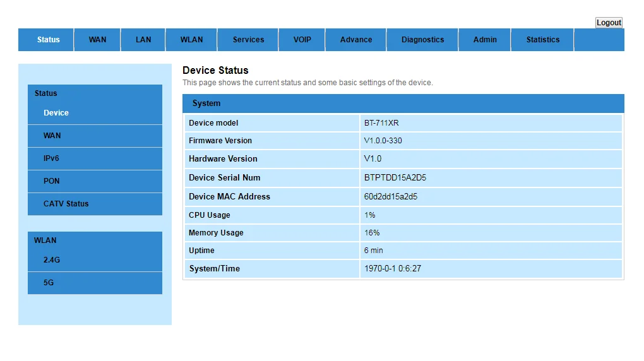Select Device in the Status sidebar
The width and height of the screenshot is (644, 361).
[x=56, y=113]
